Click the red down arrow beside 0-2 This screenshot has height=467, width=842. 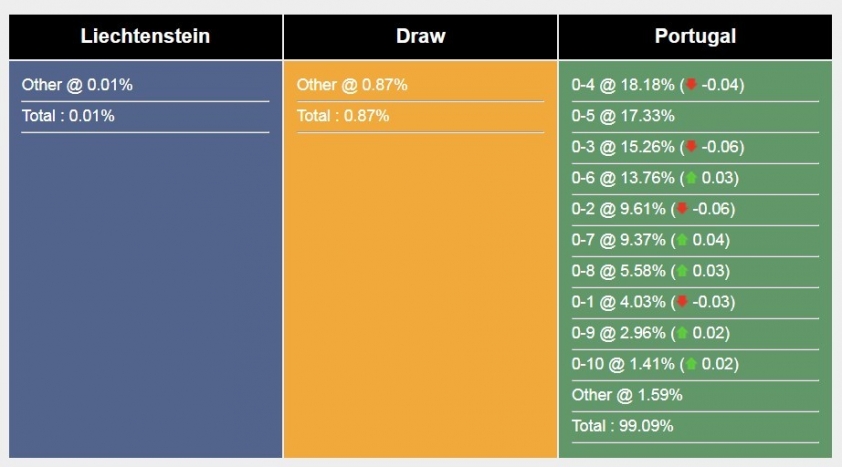tap(683, 209)
